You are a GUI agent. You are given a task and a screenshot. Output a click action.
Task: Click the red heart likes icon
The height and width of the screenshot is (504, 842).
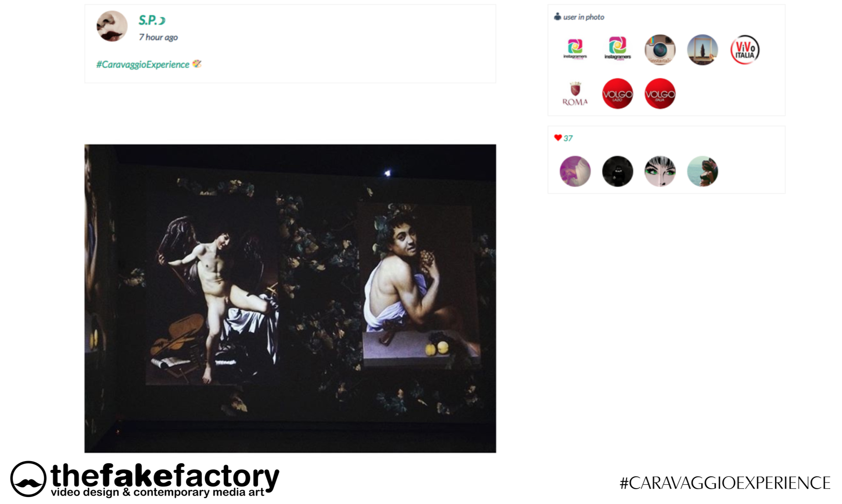558,138
